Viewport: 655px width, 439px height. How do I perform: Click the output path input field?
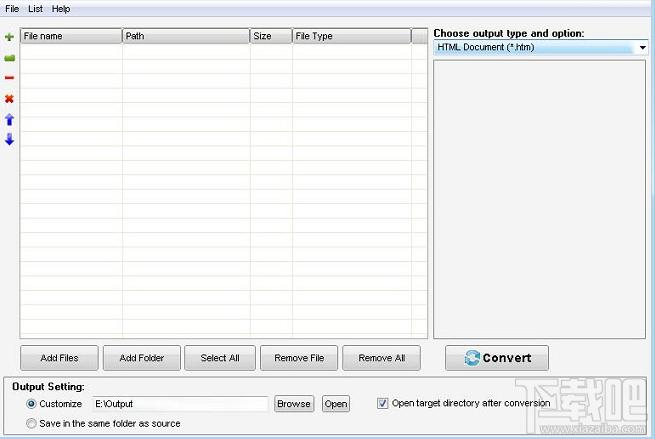(x=180, y=404)
